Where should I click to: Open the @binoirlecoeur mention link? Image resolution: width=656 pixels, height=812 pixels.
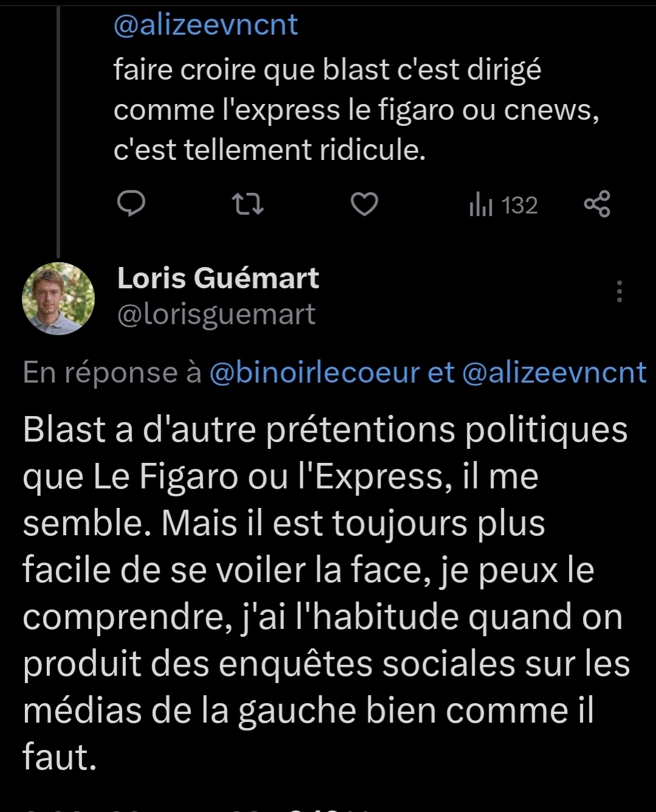tap(314, 372)
